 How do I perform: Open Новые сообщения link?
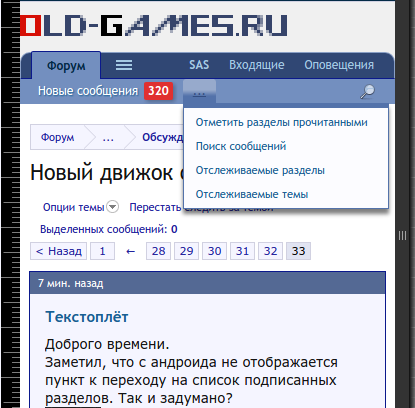(88, 91)
